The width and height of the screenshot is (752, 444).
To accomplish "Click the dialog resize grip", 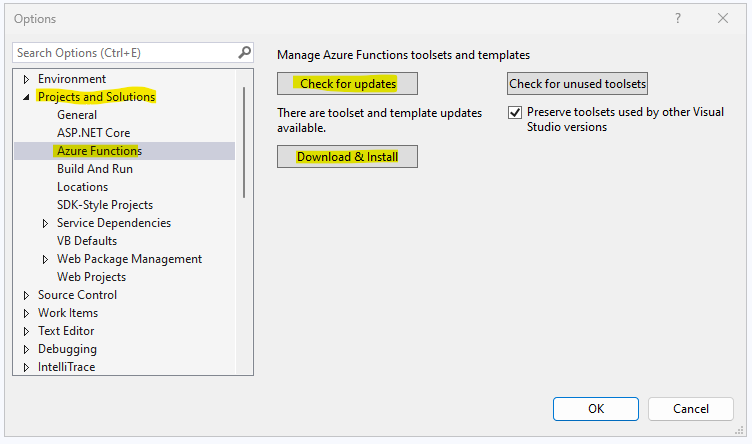I will point(739,430).
